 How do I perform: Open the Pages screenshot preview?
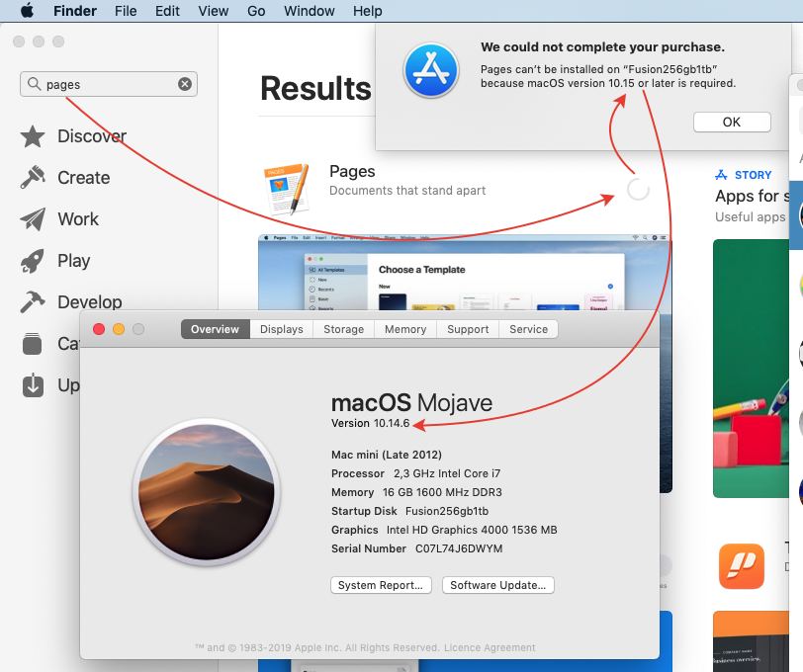click(465, 273)
